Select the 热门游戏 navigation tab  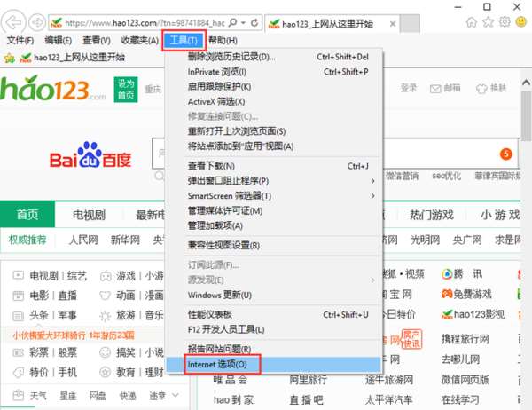(432, 215)
